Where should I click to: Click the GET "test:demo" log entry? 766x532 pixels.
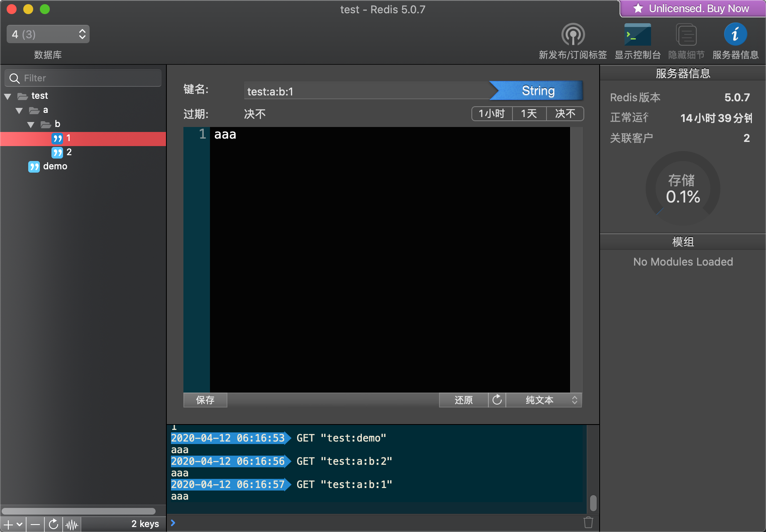[342, 438]
